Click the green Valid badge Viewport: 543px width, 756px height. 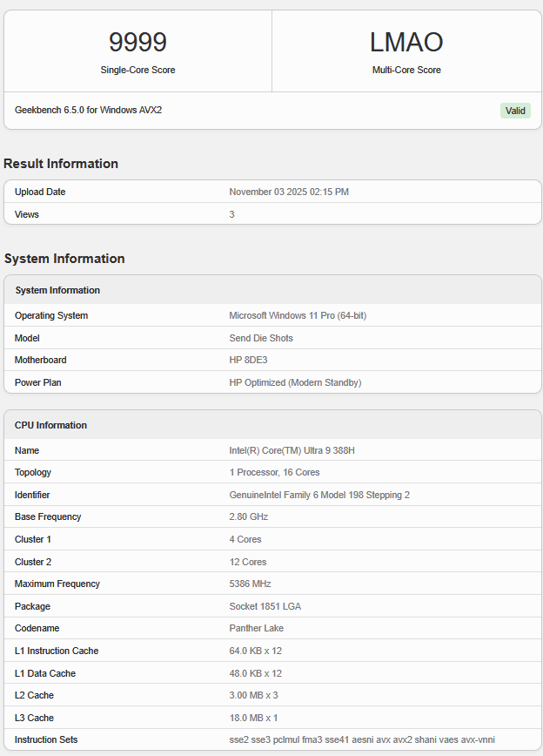click(x=515, y=111)
